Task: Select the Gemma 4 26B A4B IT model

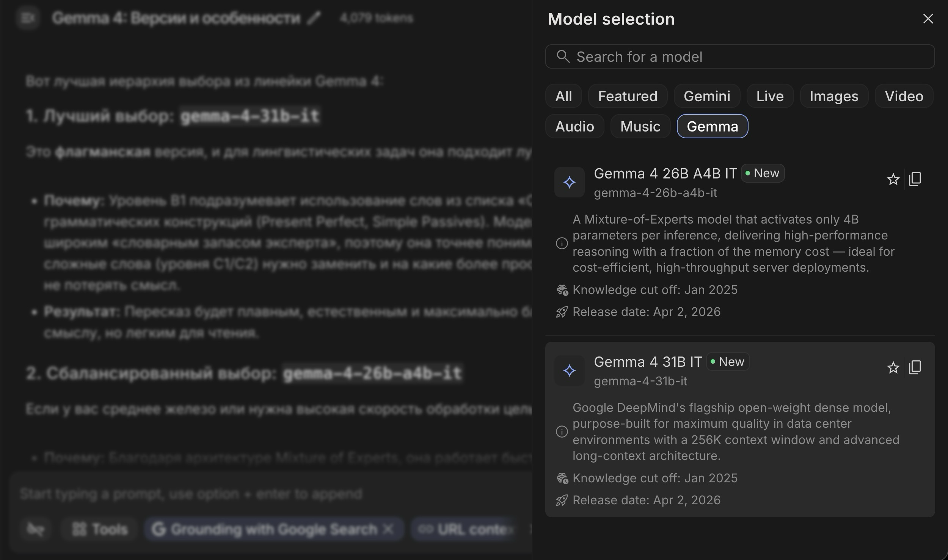Action: tap(740, 242)
